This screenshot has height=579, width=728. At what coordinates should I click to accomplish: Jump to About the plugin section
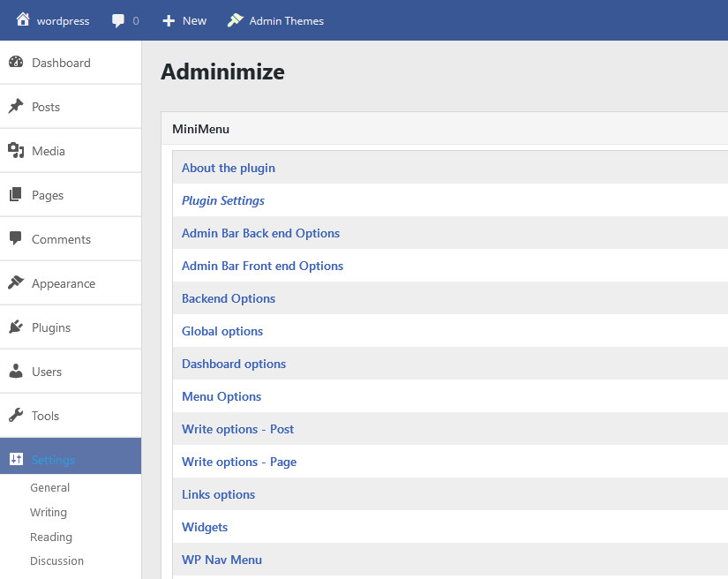[x=229, y=168]
